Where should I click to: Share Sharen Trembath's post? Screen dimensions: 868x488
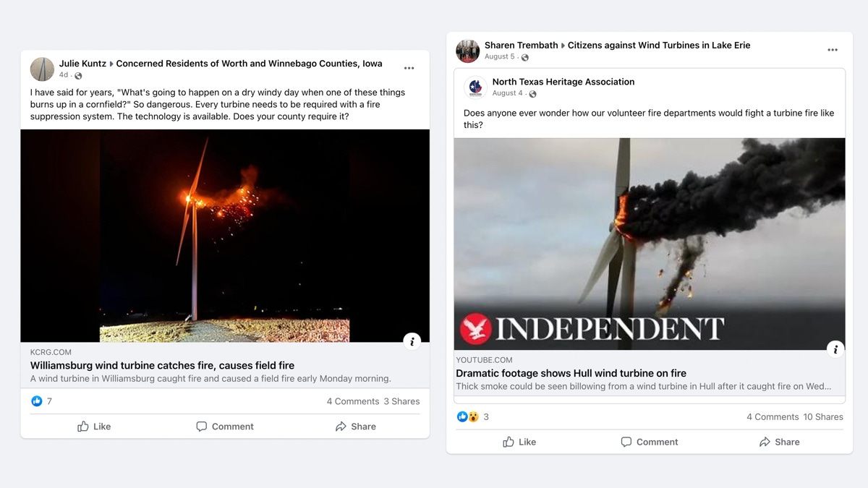tap(779, 442)
